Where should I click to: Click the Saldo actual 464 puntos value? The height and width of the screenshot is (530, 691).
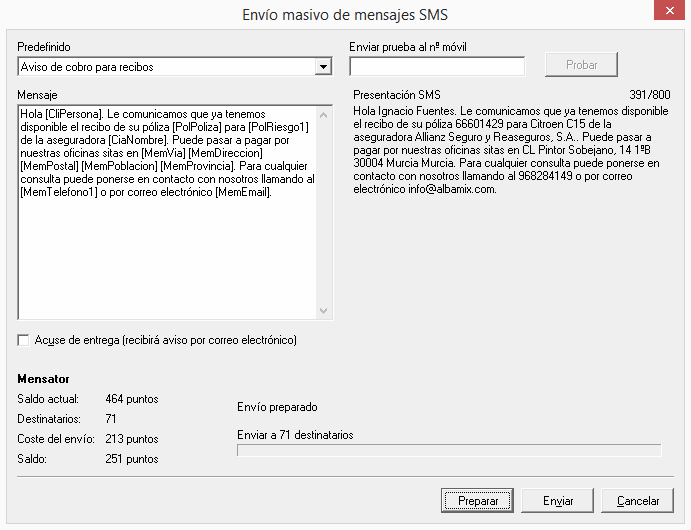tap(132, 399)
